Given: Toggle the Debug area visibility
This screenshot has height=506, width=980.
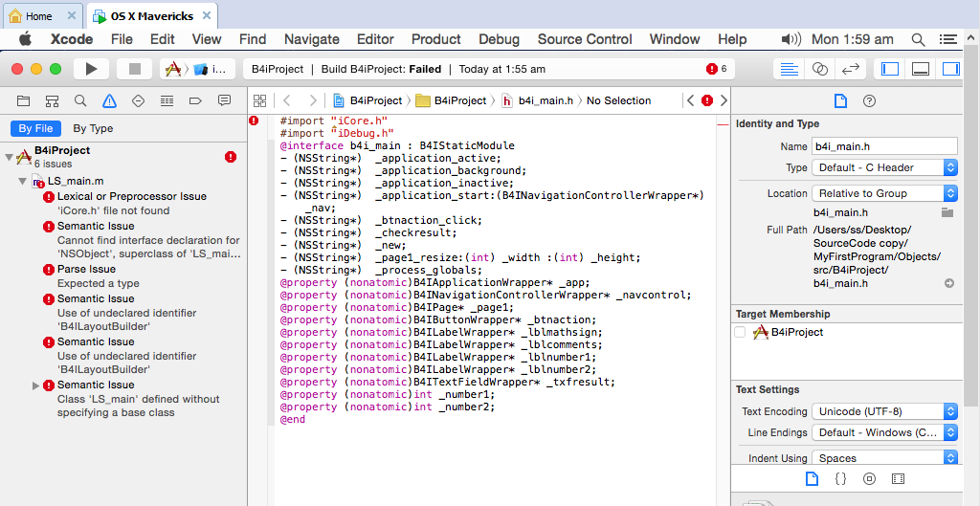Looking at the screenshot, I should tap(921, 69).
